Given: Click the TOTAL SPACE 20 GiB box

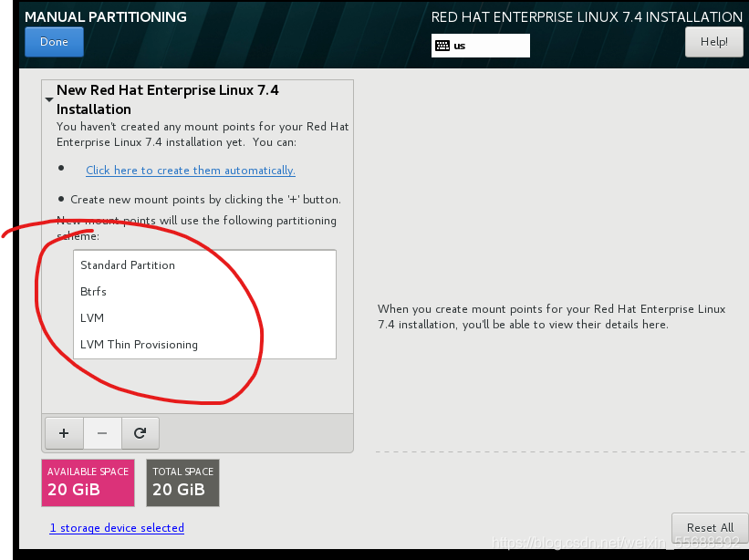Looking at the screenshot, I should pyautogui.click(x=182, y=482).
